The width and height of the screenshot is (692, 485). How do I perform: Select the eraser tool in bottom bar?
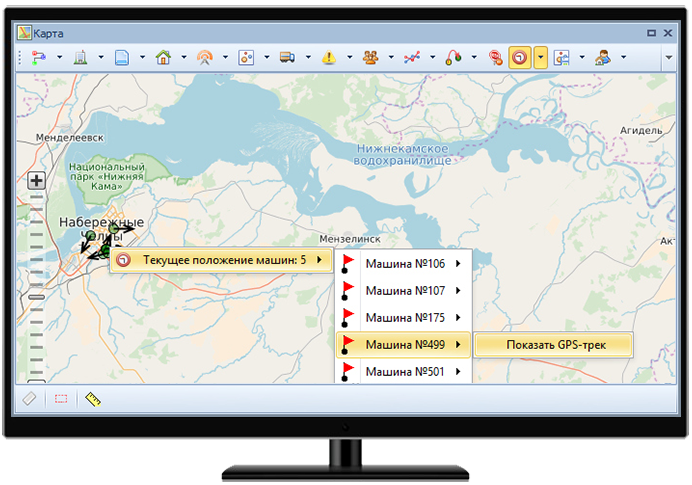(29, 399)
